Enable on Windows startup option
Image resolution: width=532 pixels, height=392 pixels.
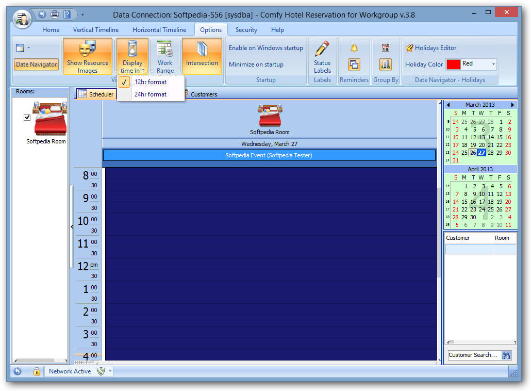point(265,48)
